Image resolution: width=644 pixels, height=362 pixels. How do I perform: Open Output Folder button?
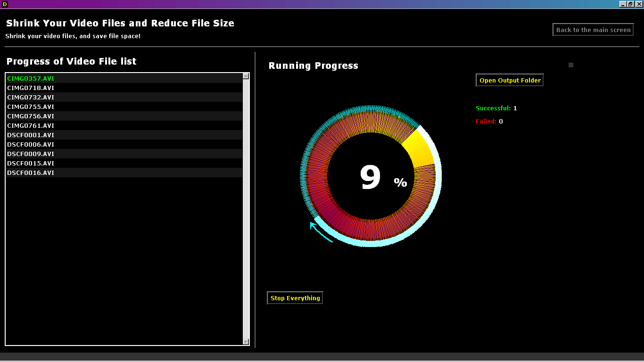click(x=510, y=80)
